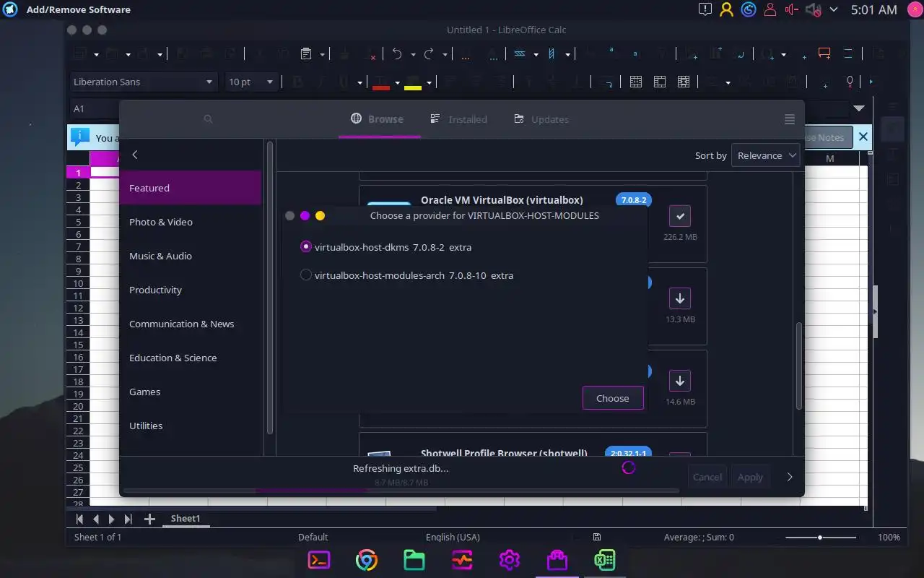Click the first borders grid icon in Calc
This screenshot has width=924, height=578.
coord(636,82)
